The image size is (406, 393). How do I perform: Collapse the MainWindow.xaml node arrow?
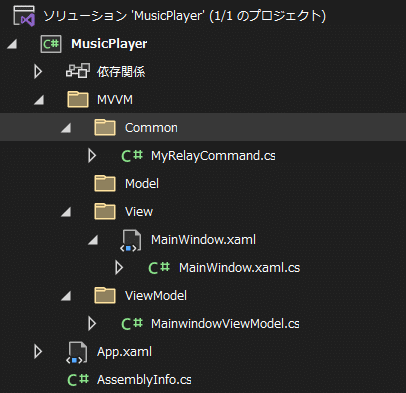(x=93, y=240)
